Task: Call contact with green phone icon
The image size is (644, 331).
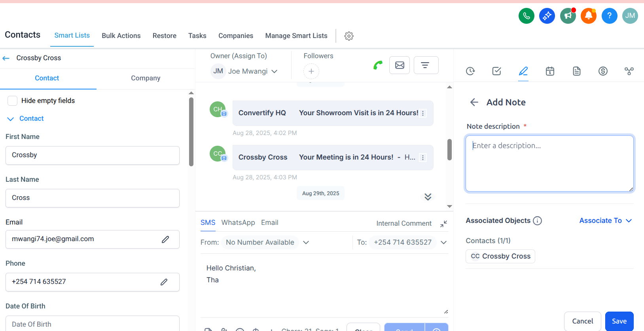Action: 378,65
